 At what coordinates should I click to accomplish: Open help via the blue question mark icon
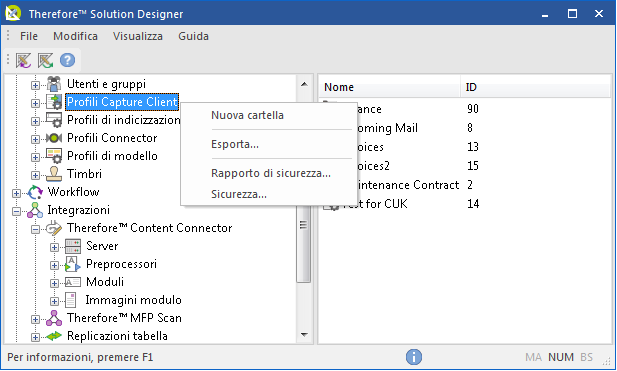pos(67,60)
